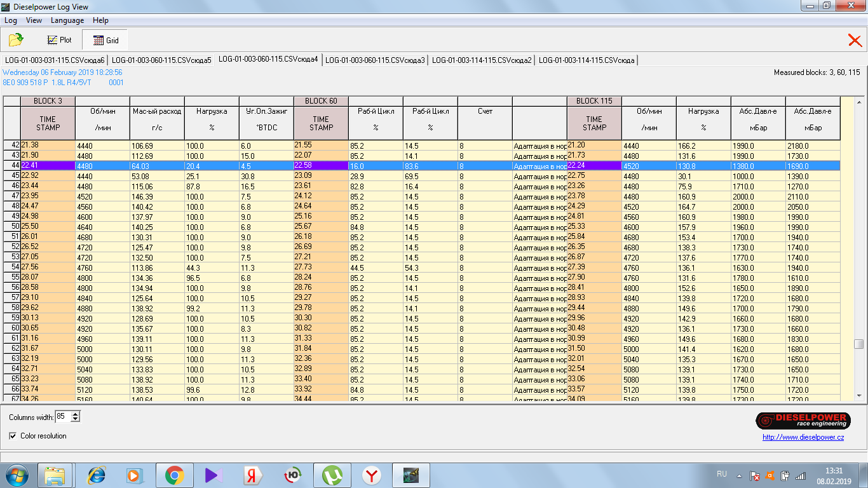Switch to Plot view
Screen dimensions: 868x488
coord(59,40)
